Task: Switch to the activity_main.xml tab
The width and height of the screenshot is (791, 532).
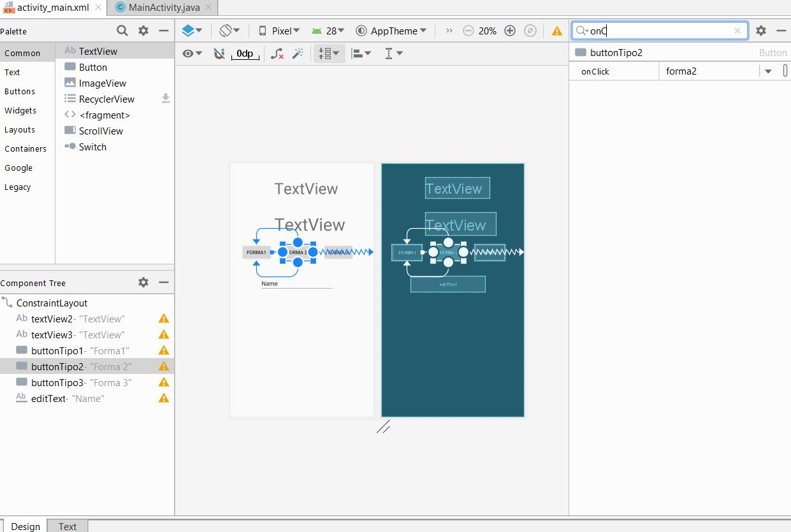Action: [x=53, y=8]
